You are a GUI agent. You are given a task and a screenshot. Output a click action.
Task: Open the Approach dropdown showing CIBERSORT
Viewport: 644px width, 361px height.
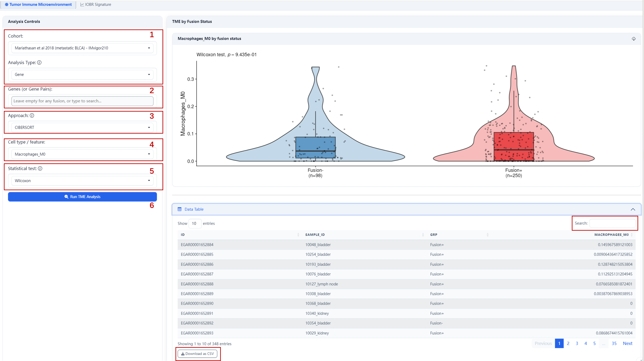pos(82,127)
